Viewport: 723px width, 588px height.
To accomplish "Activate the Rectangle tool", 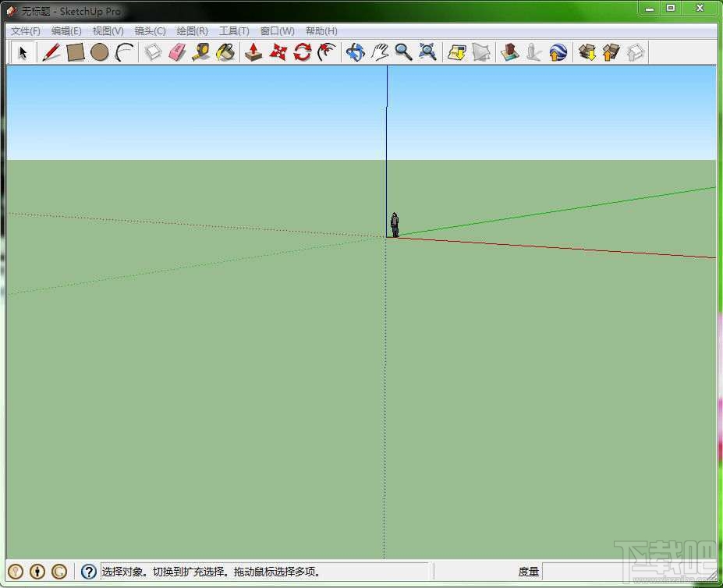I will 76,52.
